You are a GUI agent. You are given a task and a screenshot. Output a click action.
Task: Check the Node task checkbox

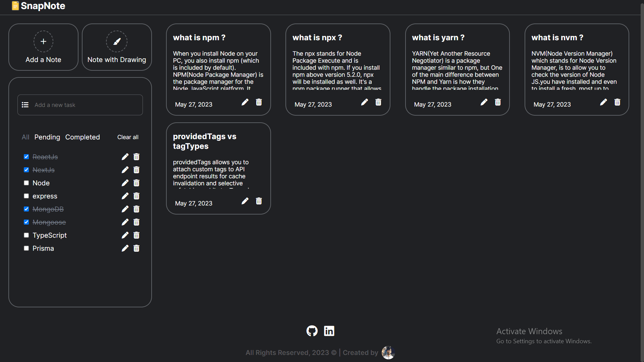tap(26, 183)
